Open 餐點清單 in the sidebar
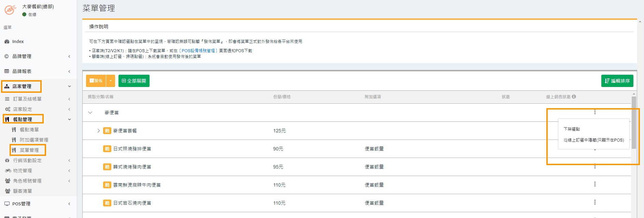Screen dimensions: 644x218 pyautogui.click(x=29, y=130)
